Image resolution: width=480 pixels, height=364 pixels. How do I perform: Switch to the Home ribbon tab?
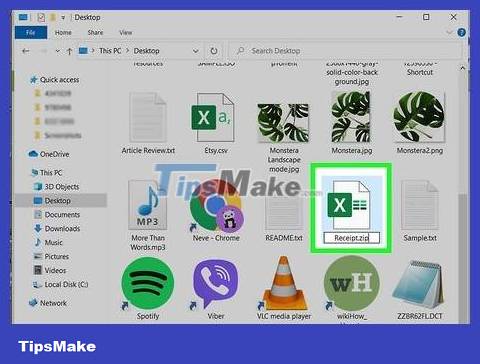point(63,32)
